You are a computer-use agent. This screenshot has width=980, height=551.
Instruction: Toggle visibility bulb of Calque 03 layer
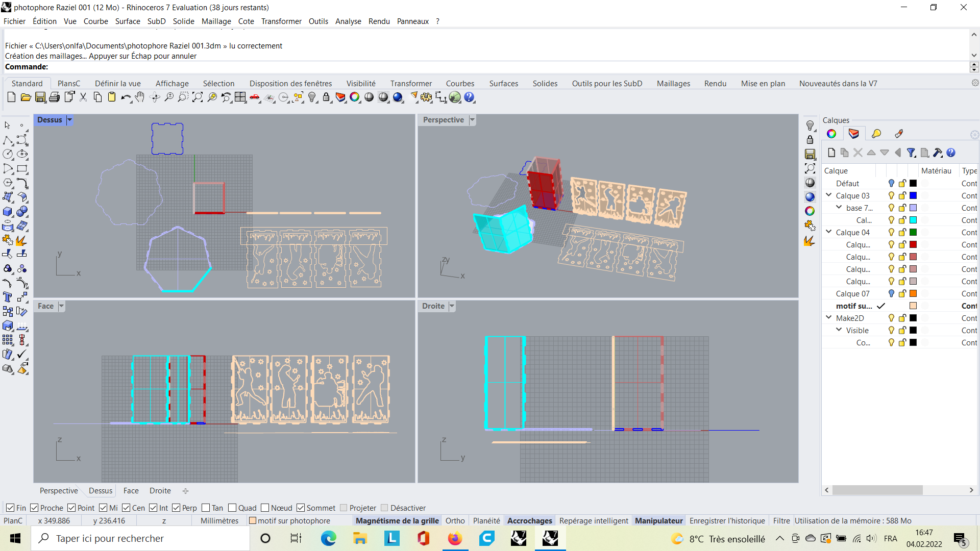pos(891,196)
